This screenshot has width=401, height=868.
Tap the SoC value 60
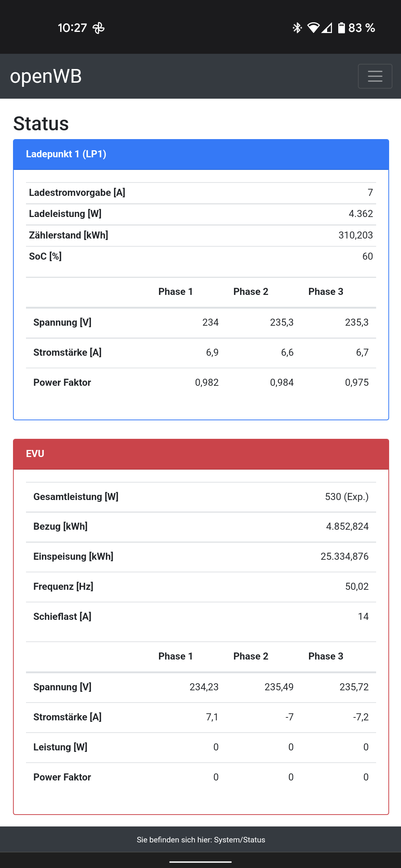[x=367, y=256]
